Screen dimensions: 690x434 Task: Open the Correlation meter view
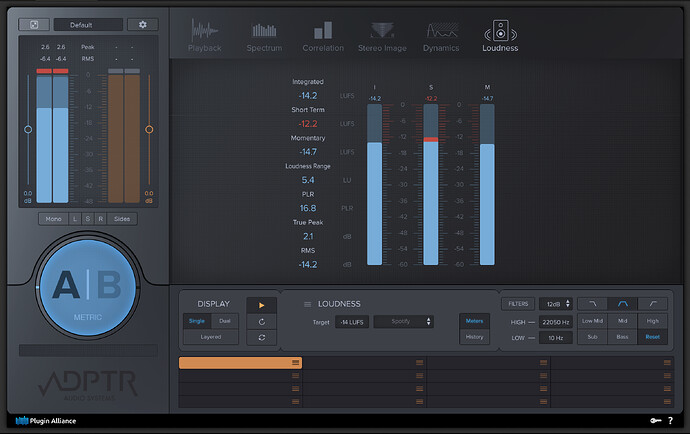(x=323, y=36)
